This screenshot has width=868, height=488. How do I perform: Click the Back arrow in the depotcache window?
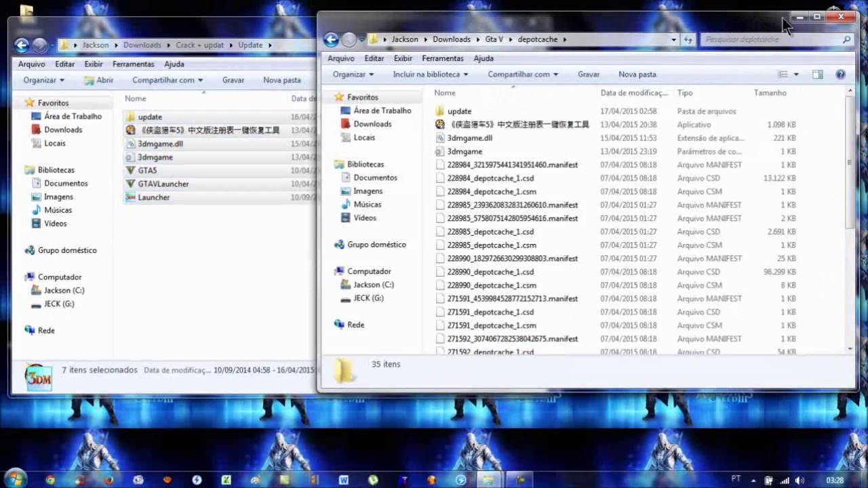pyautogui.click(x=331, y=39)
